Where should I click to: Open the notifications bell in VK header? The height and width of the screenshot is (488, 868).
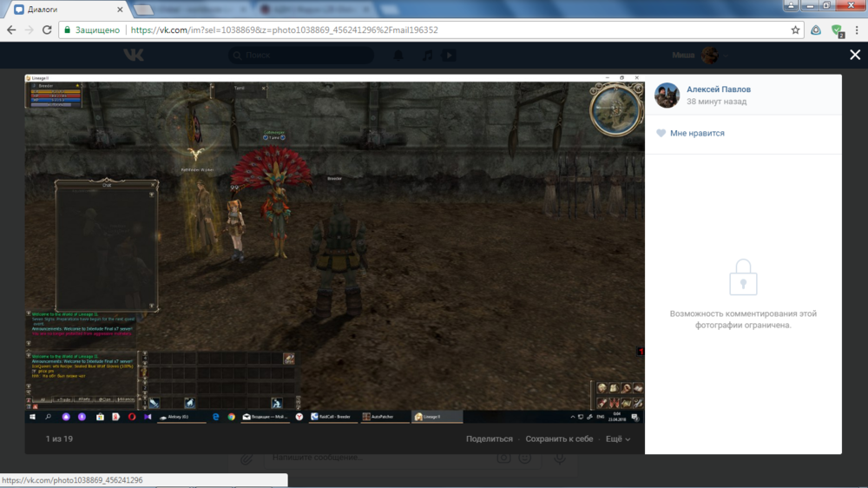(398, 56)
